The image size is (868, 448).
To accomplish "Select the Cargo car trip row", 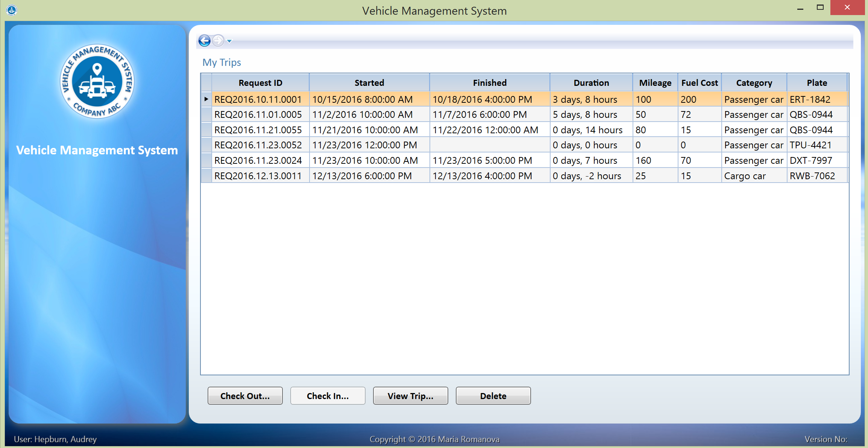I will (745, 176).
